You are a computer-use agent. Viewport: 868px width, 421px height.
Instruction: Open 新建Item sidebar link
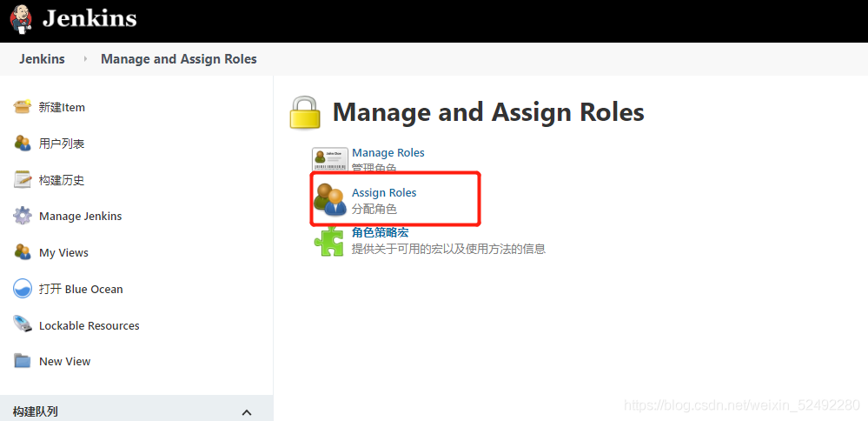[62, 108]
